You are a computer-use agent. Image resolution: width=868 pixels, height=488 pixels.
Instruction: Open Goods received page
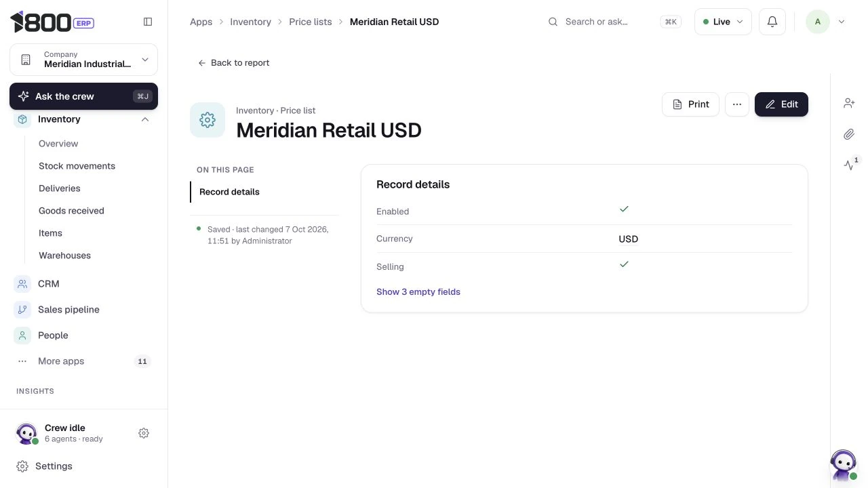pos(71,211)
